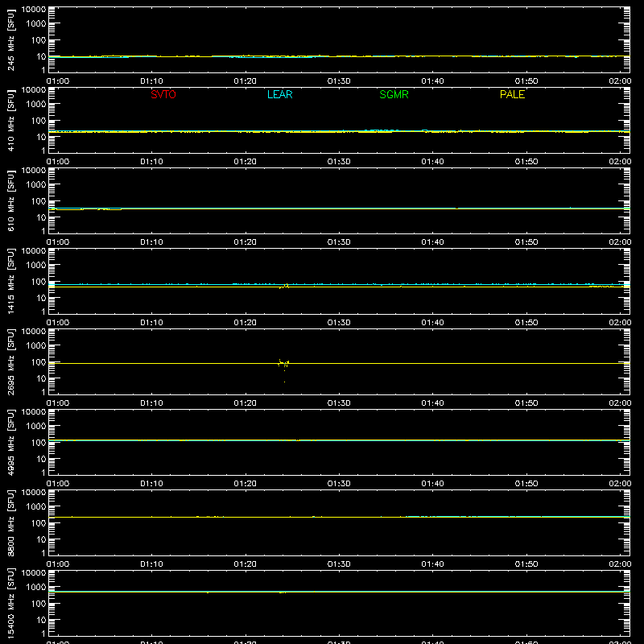Image resolution: width=644 pixels, height=644 pixels.
Task: Click the 01:30 label under 245 MHz panel
Action: (x=339, y=81)
